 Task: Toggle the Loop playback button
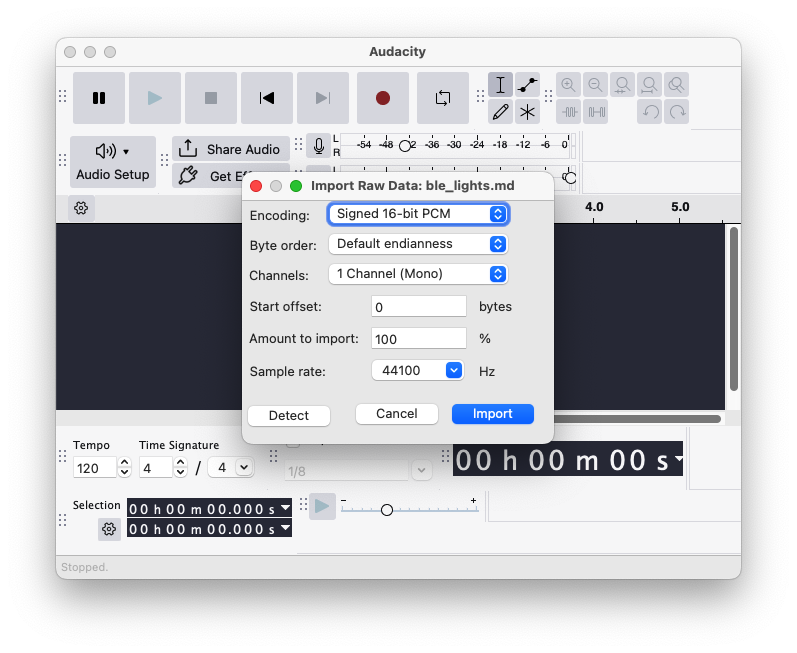[x=442, y=98]
